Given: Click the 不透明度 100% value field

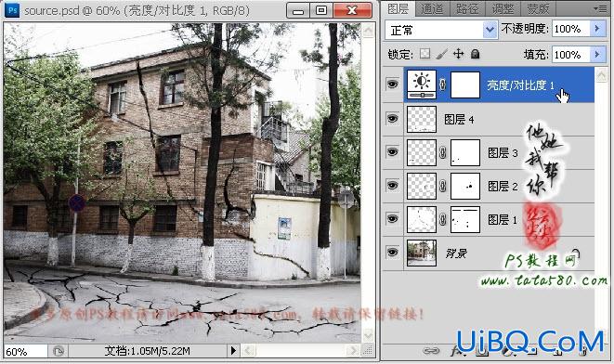Looking at the screenshot, I should coord(571,29).
